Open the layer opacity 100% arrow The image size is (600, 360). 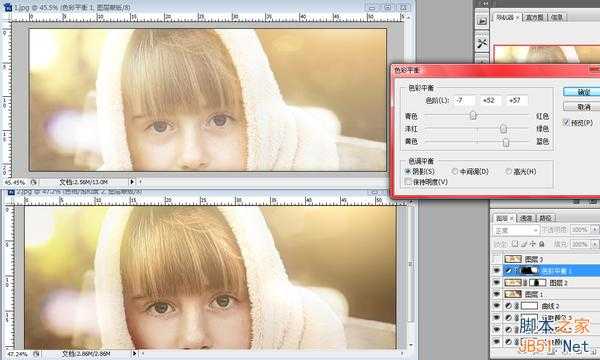coord(594,230)
